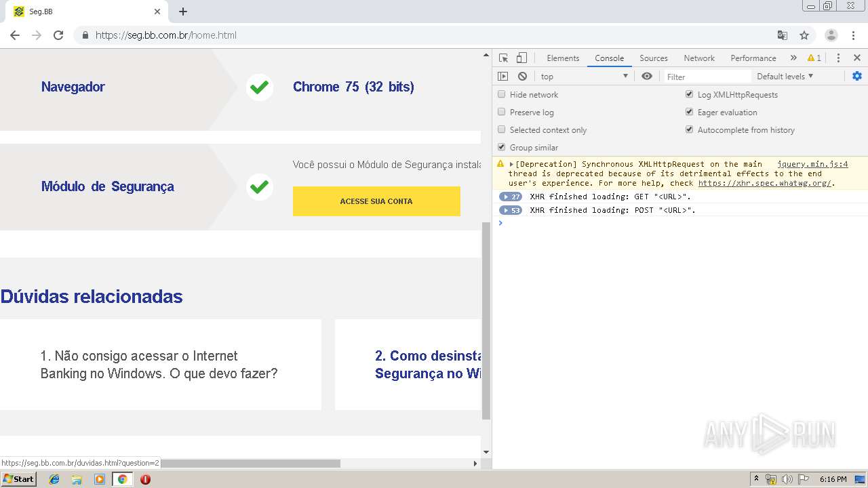Bookmark this page star
The image size is (868, 488).
804,35
